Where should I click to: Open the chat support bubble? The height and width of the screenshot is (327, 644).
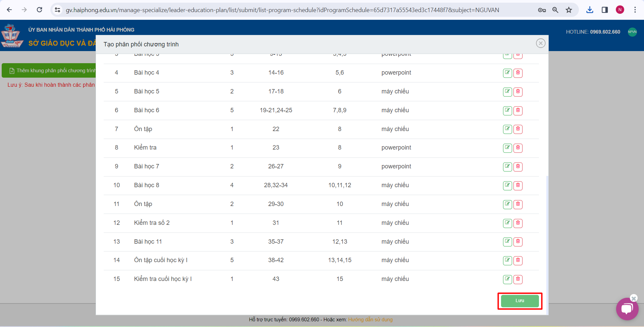point(627,309)
